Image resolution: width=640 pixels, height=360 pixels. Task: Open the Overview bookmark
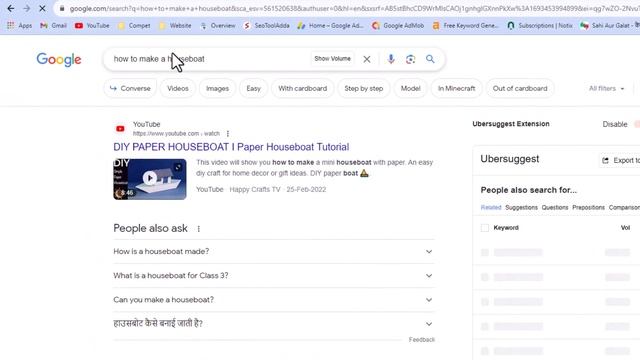(218, 25)
